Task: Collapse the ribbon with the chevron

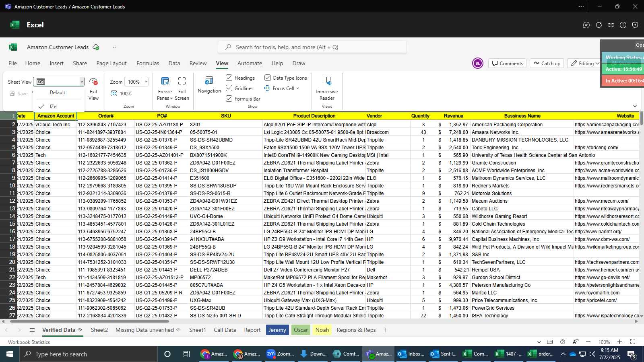Action: [635, 106]
